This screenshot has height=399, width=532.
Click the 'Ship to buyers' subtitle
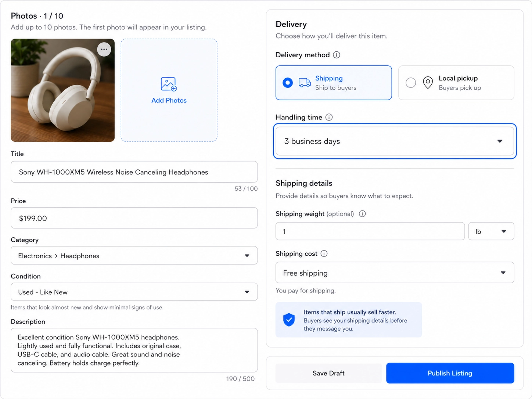pyautogui.click(x=336, y=88)
